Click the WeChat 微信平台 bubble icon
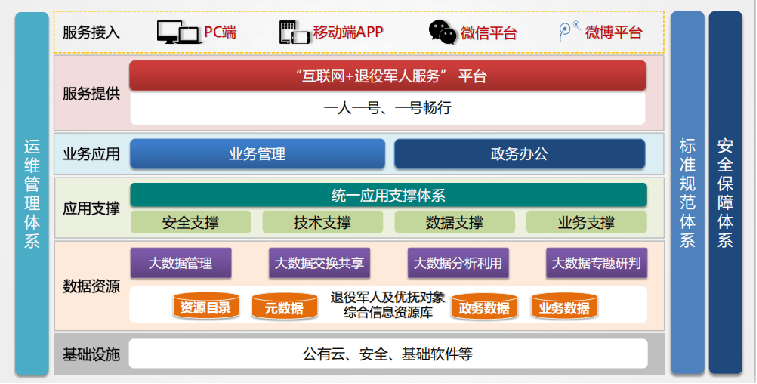The image size is (757, 384). tap(443, 32)
